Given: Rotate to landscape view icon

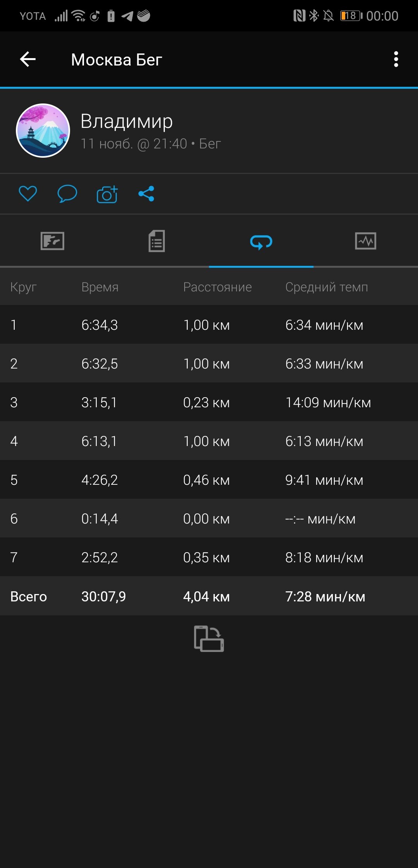Looking at the screenshot, I should click(x=209, y=639).
